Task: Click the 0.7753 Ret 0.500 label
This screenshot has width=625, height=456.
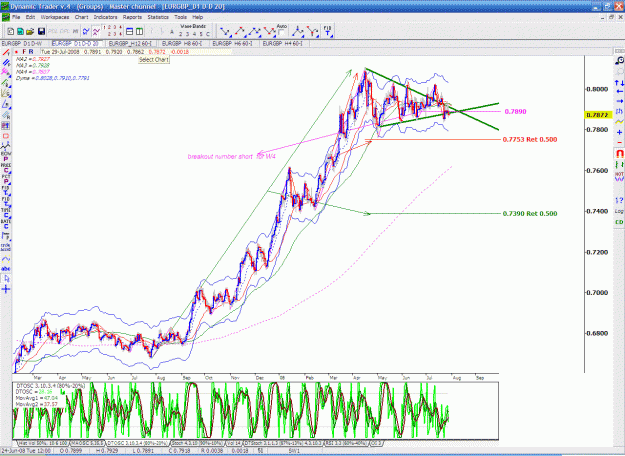Action: pyautogui.click(x=530, y=140)
